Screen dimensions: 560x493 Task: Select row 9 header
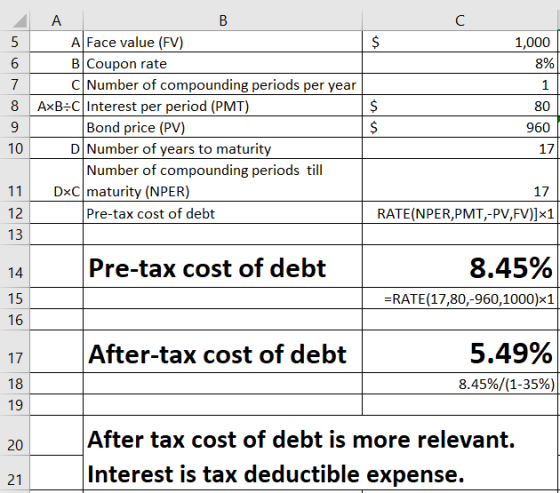pos(15,127)
